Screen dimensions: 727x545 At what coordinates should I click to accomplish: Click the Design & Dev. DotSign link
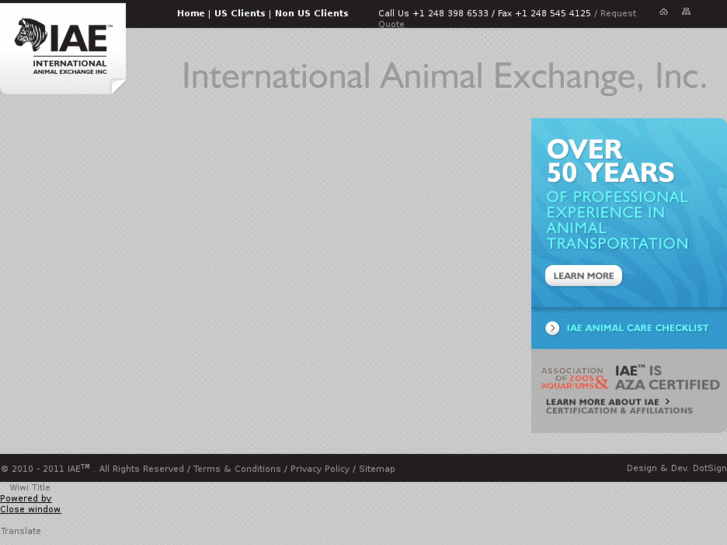(x=676, y=468)
